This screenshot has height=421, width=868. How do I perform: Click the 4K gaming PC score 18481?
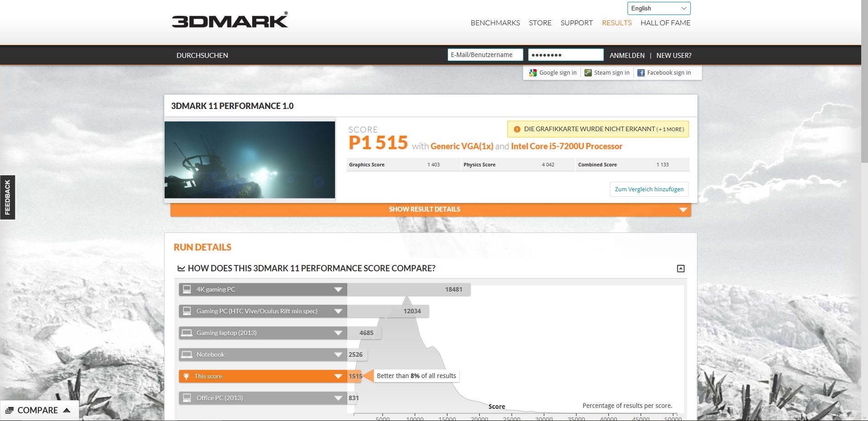(453, 289)
